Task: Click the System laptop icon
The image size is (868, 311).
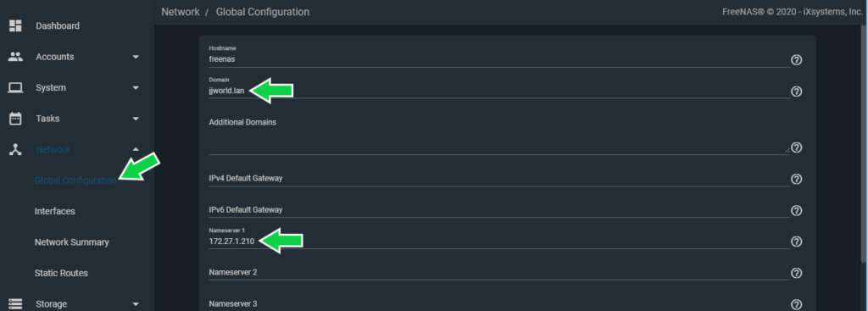Action: point(15,87)
